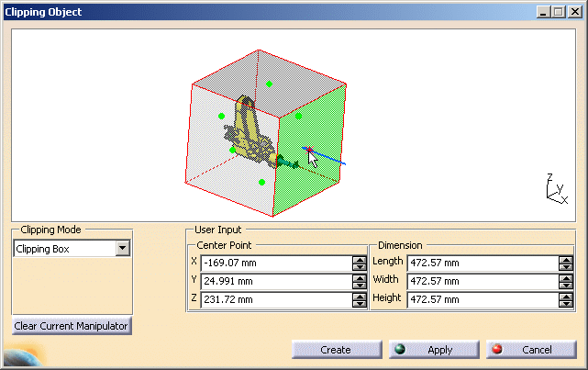The height and width of the screenshot is (370, 588).
Task: Decrease Y center value with down arrow
Action: (x=359, y=285)
